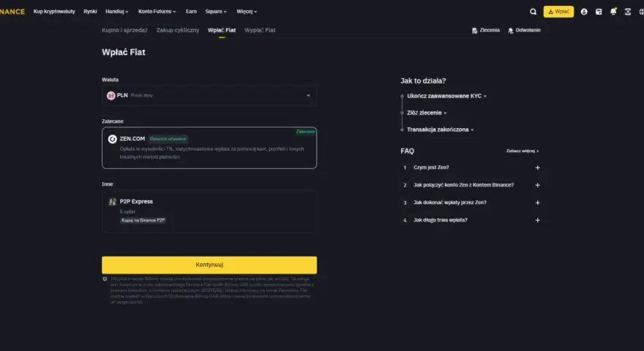Screen dimensions: 644x351
Task: Open the Zlecenia link
Action: pos(485,31)
